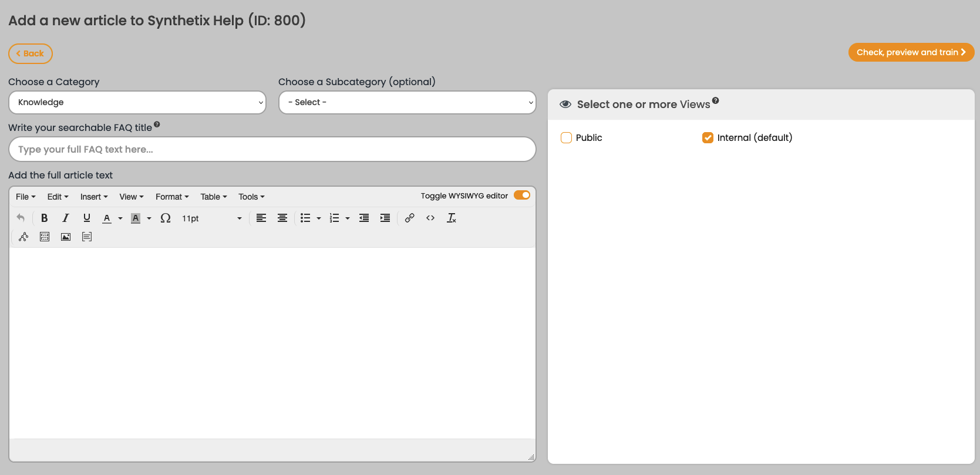
Task: Insert an image via picture icon
Action: coord(66,237)
